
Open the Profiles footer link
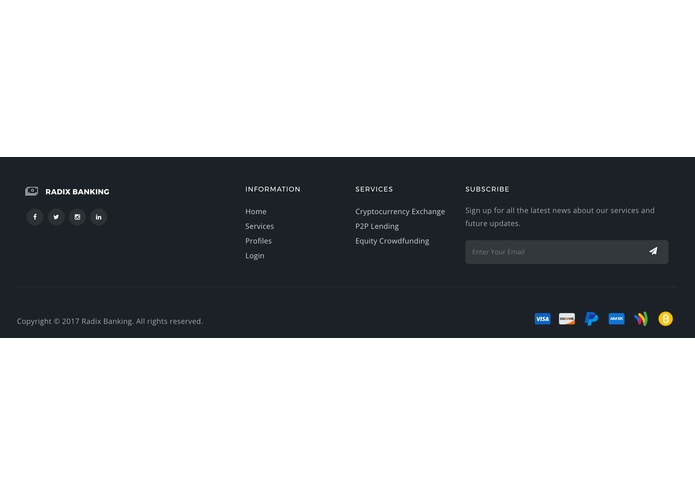click(x=258, y=241)
